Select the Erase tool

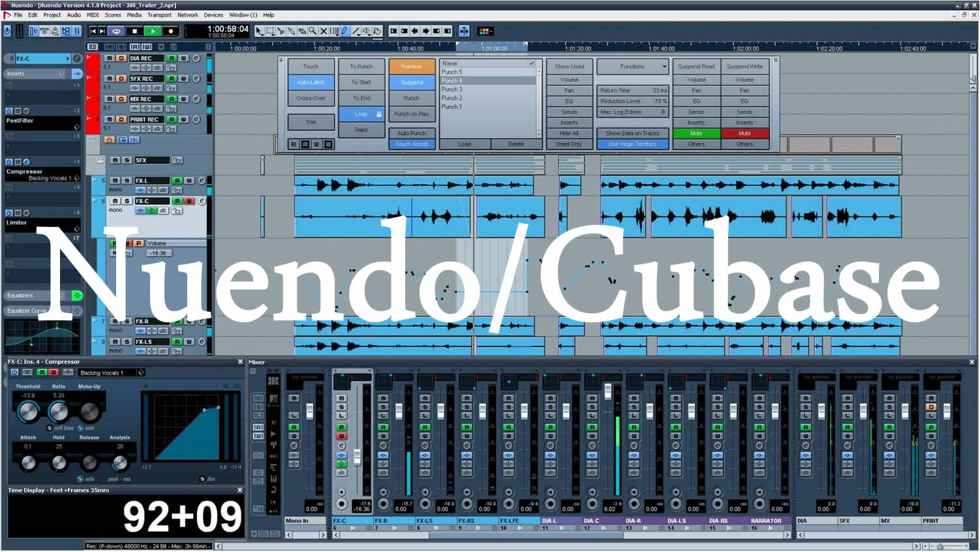click(x=301, y=31)
